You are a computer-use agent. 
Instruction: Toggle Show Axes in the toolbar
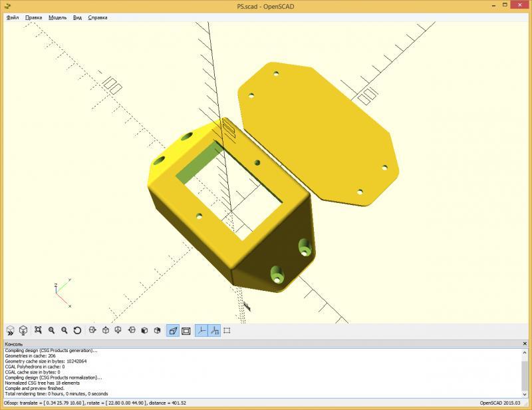coord(201,330)
